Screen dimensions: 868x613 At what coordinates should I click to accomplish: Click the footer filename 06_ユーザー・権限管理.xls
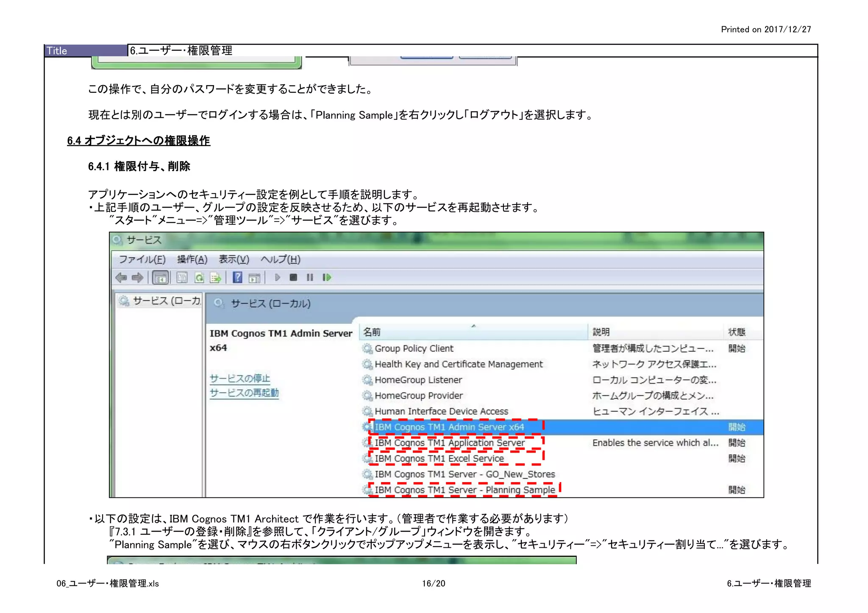click(x=108, y=583)
